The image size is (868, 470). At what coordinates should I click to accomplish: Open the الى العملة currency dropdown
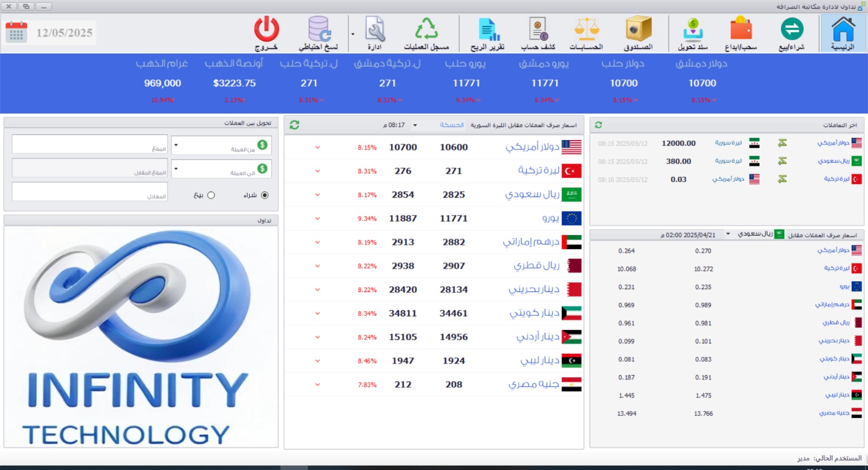(176, 169)
